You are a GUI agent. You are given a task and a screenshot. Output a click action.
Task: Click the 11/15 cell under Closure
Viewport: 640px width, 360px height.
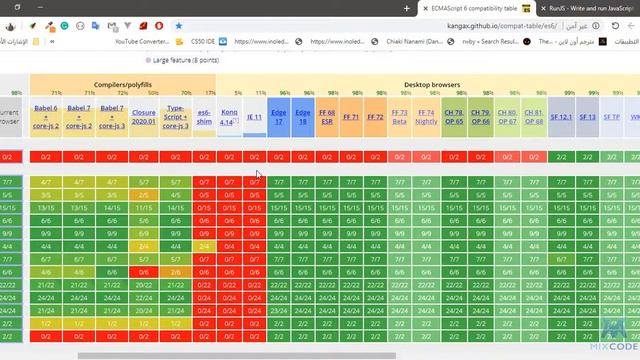143,208
